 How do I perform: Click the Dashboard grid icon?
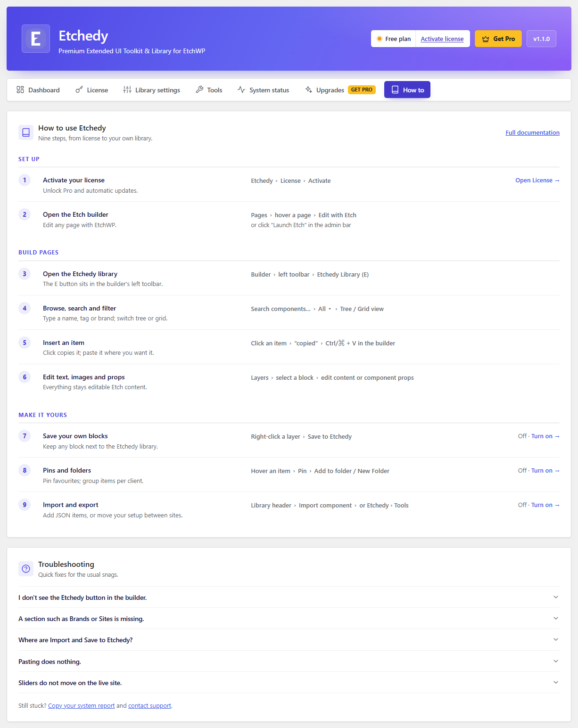20,90
